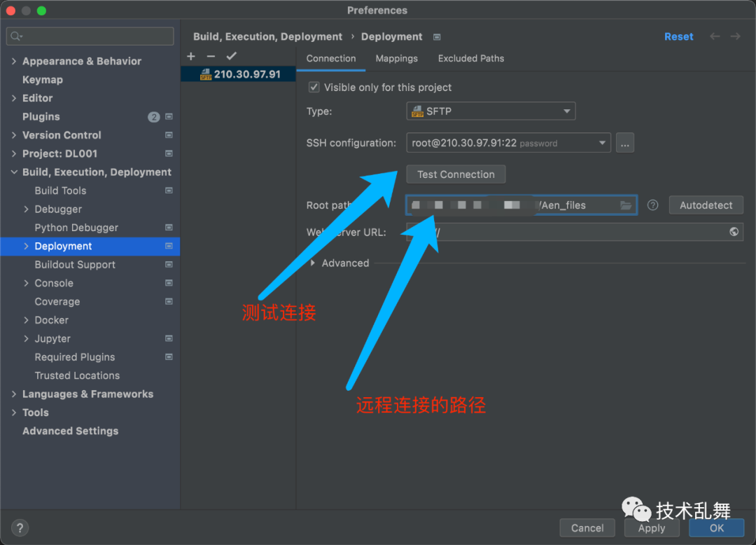Click the Test Connection button

[x=456, y=174]
